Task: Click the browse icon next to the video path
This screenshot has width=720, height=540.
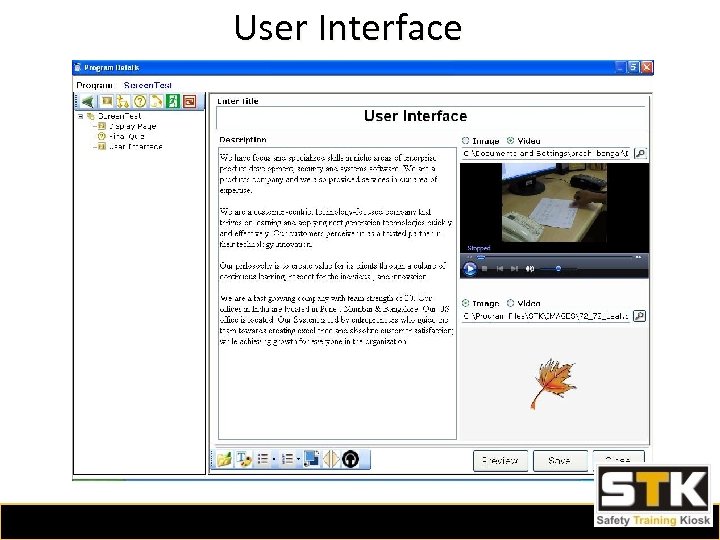Action: tap(640, 153)
